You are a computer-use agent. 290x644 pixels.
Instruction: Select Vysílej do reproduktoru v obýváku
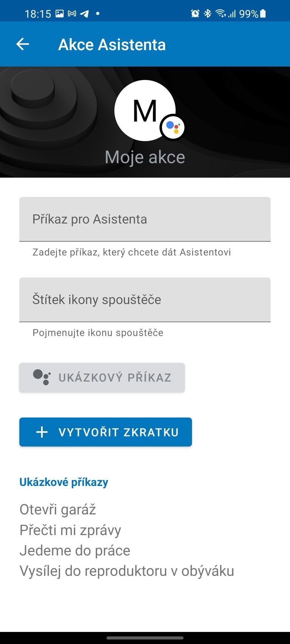[x=126, y=570]
